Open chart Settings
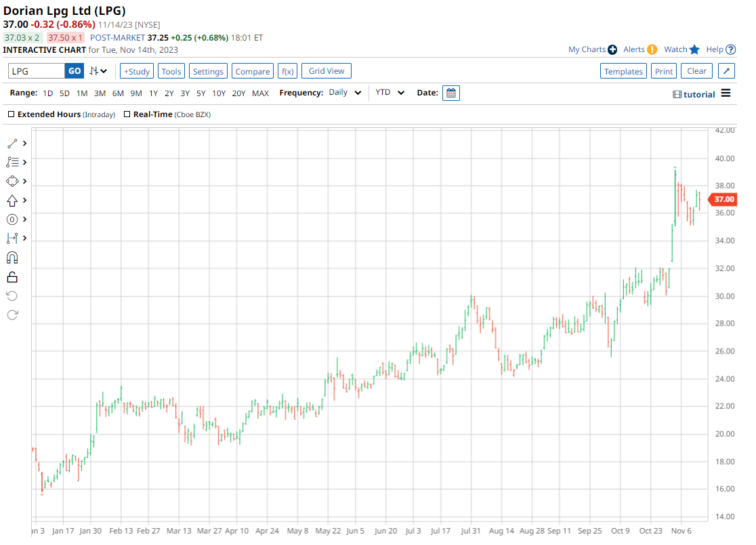The height and width of the screenshot is (545, 756). [x=208, y=71]
